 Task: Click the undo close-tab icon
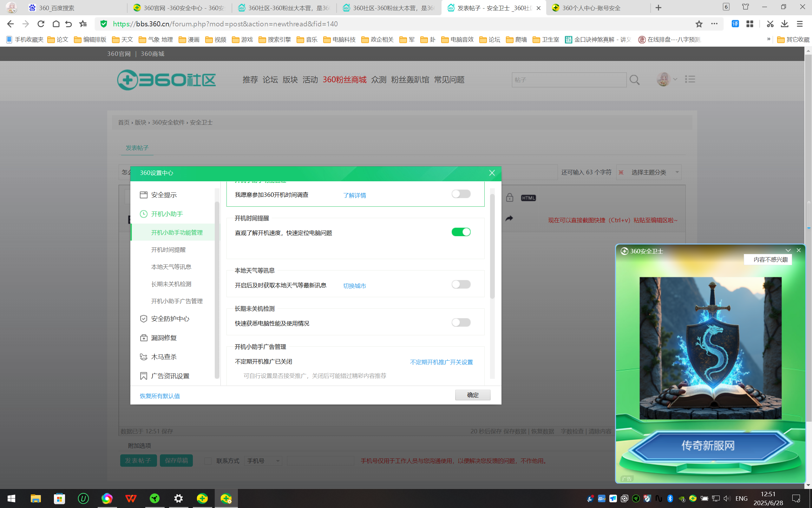point(69,24)
